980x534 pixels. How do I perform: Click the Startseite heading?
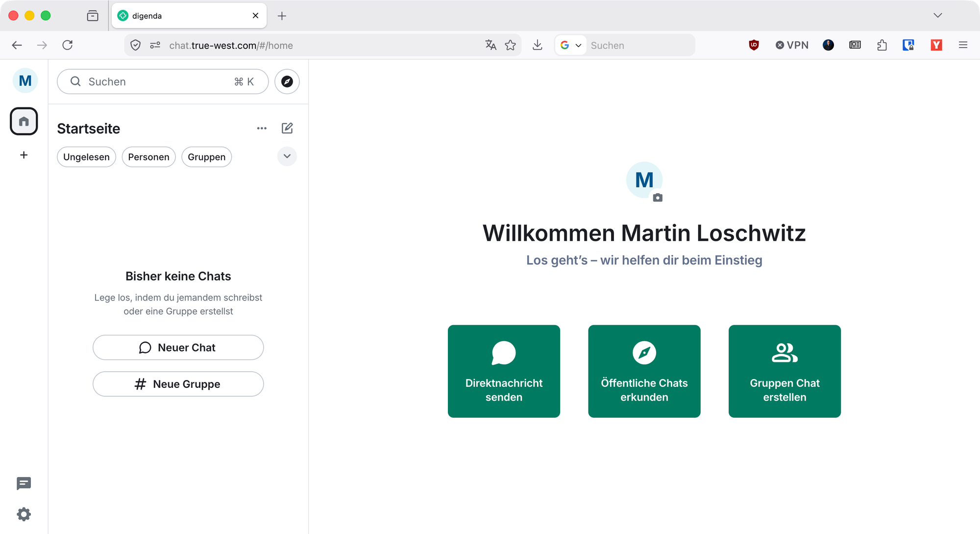[x=89, y=128]
